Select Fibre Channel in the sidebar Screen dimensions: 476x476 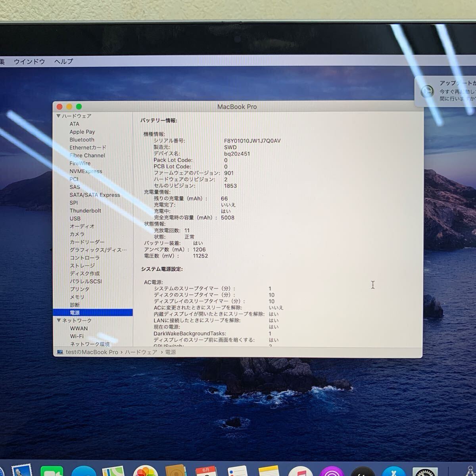(87, 155)
